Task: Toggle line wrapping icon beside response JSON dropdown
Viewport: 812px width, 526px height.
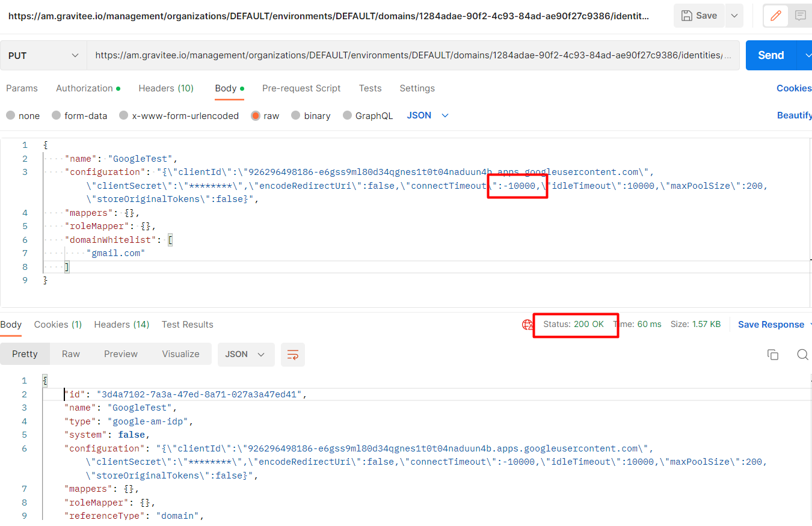Action: 293,355
